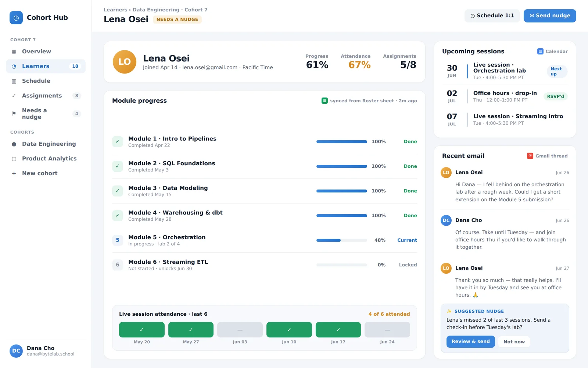The width and height of the screenshot is (588, 368).
Task: Click the Module 6 number badge
Action: click(118, 265)
